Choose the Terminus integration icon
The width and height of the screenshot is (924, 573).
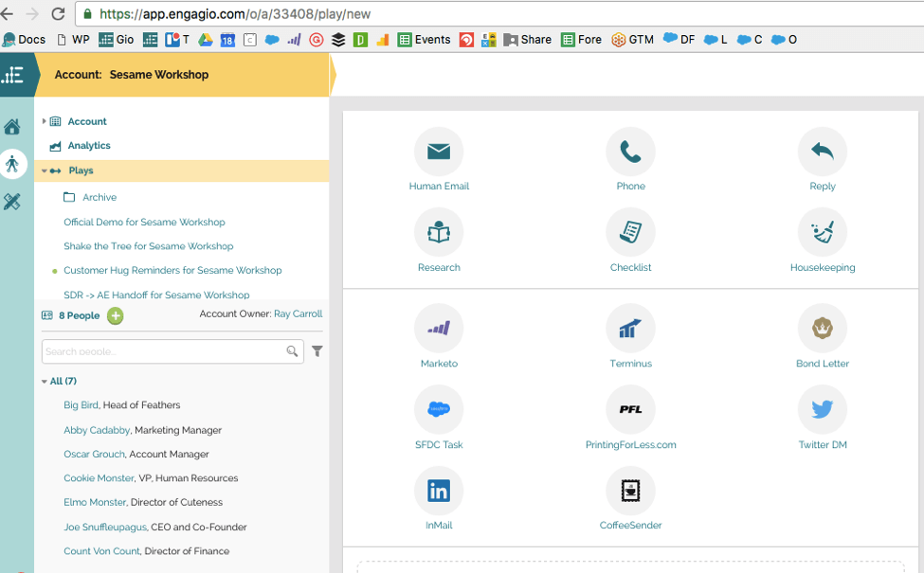[x=630, y=329]
